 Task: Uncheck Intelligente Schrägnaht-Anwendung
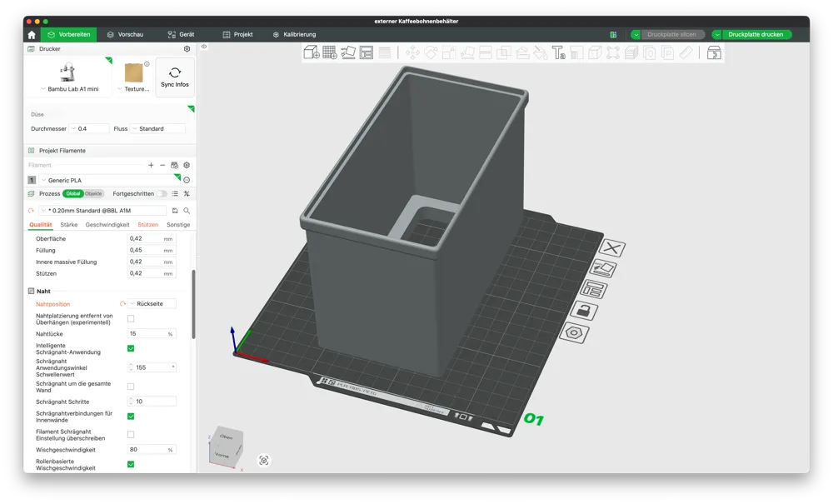[131, 348]
